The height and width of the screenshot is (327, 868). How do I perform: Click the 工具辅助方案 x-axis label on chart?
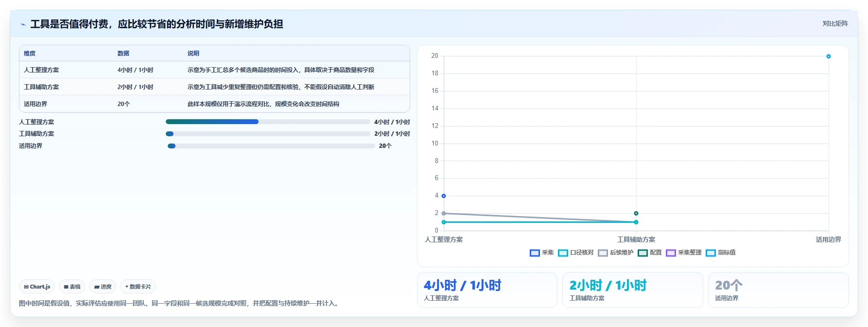pos(636,239)
